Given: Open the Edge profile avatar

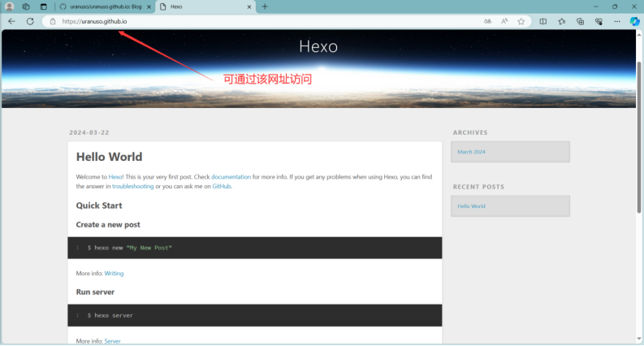Looking at the screenshot, I should [10, 6].
